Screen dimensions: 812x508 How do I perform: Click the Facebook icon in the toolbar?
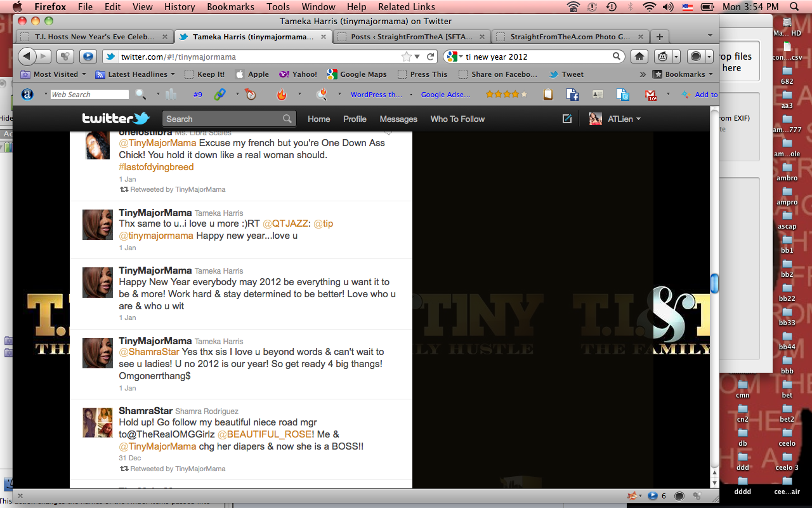[x=572, y=95]
